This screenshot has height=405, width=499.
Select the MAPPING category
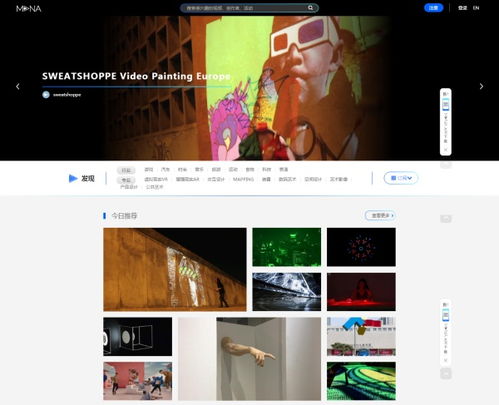click(243, 179)
